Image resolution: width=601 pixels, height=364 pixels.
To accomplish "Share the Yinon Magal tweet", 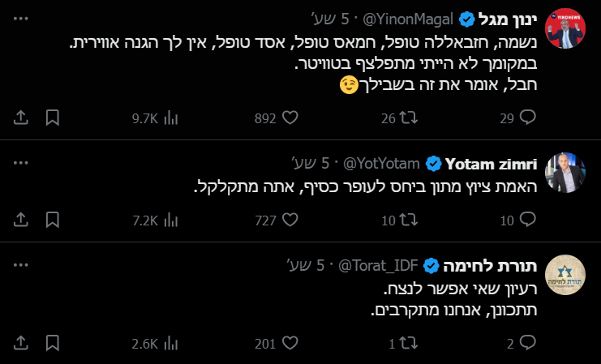I will [23, 118].
